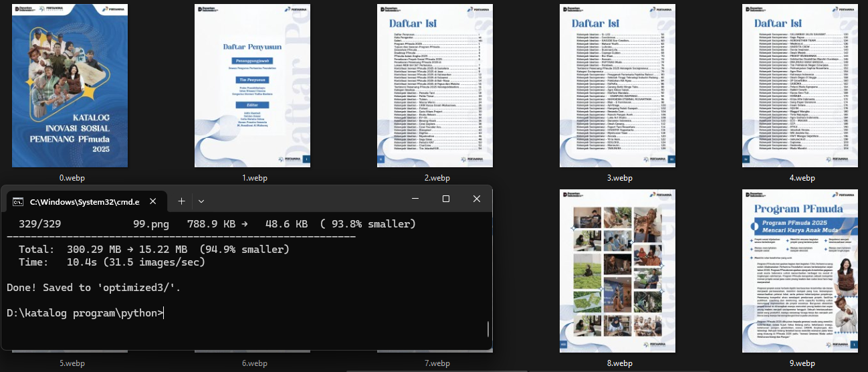Maximize the terminal window

(446, 199)
